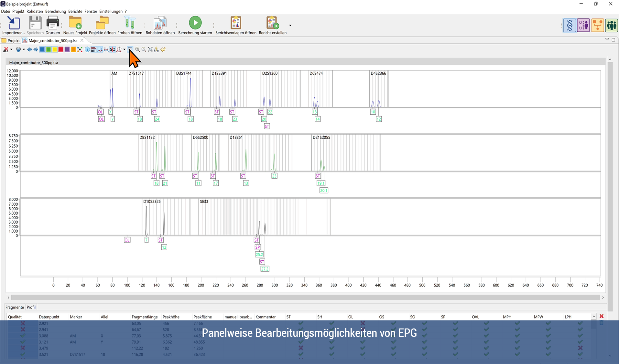This screenshot has height=364, width=619.
Task: Click the blue right arrow icon
Action: pyautogui.click(x=36, y=49)
